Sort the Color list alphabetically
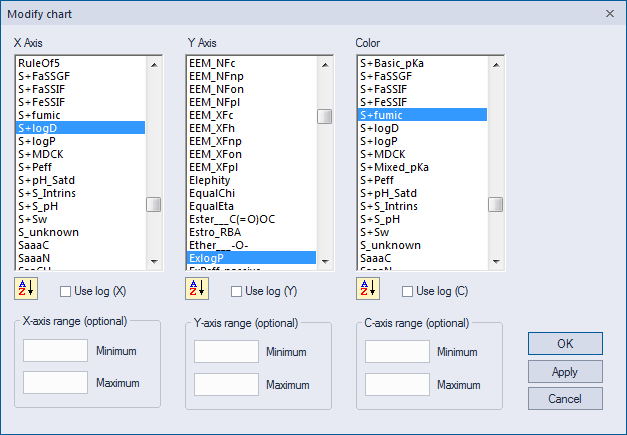627x435 pixels. (368, 288)
